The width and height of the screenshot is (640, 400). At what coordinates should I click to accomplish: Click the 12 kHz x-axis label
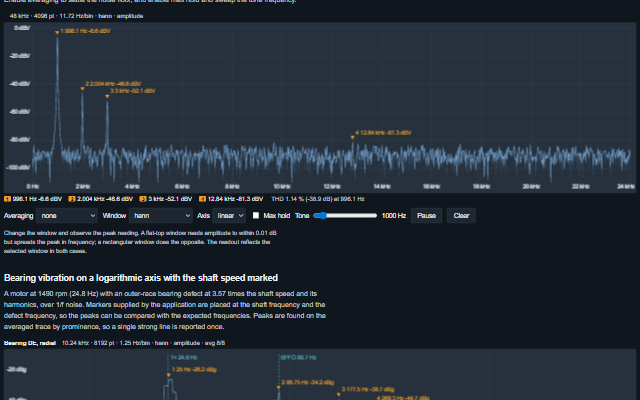pyautogui.click(x=332, y=187)
